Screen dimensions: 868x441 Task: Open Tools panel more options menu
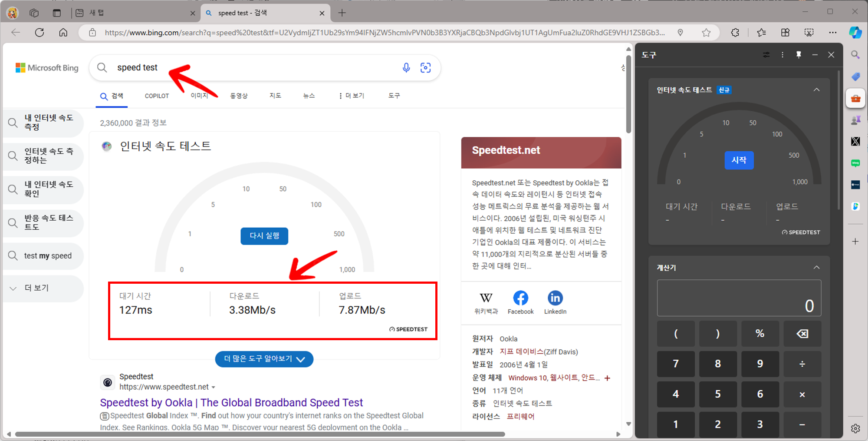tap(783, 55)
